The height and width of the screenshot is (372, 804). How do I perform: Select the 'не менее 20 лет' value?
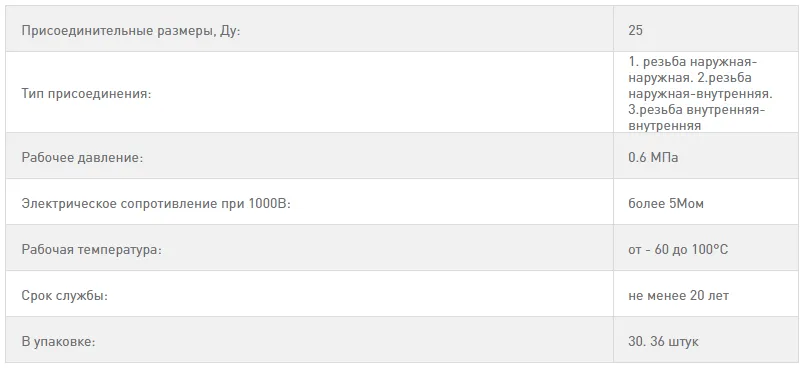point(678,296)
